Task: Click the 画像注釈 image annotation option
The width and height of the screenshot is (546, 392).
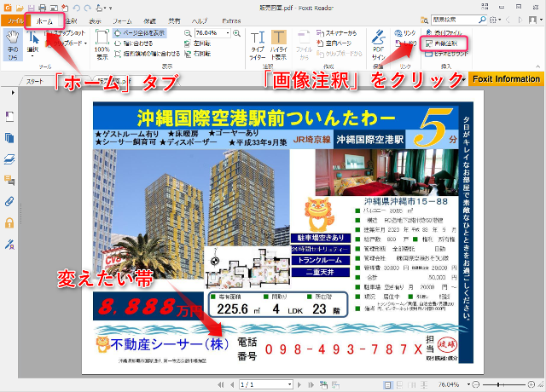Action: pyautogui.click(x=446, y=41)
